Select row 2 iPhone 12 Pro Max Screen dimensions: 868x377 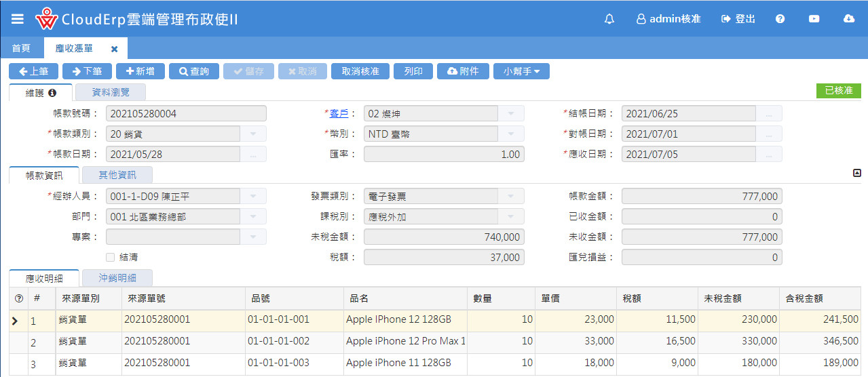[405, 342]
